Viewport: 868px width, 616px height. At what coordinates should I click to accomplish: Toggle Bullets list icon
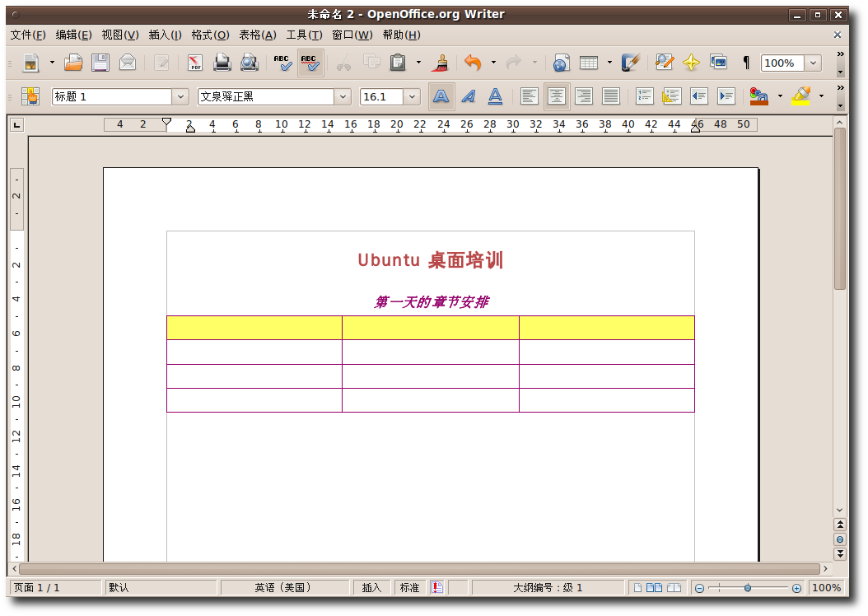point(671,97)
